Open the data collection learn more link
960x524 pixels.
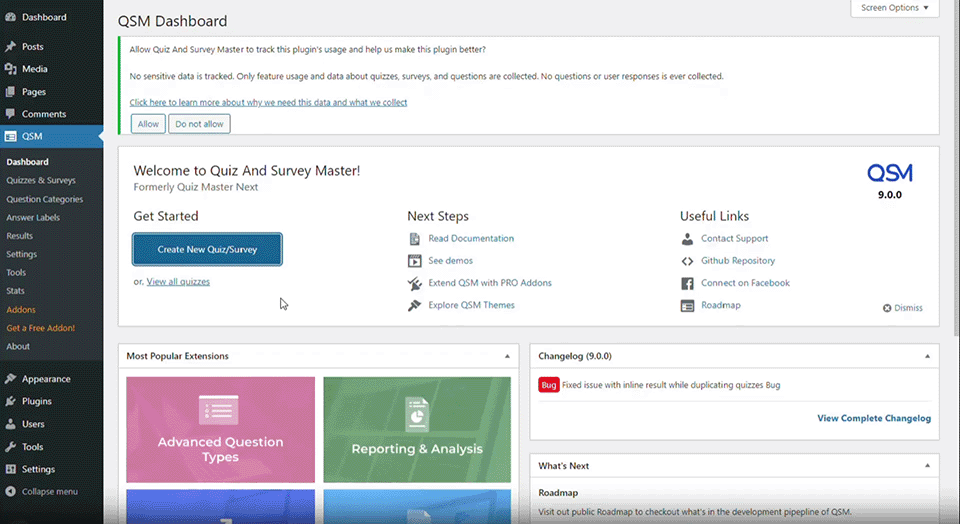(x=268, y=102)
